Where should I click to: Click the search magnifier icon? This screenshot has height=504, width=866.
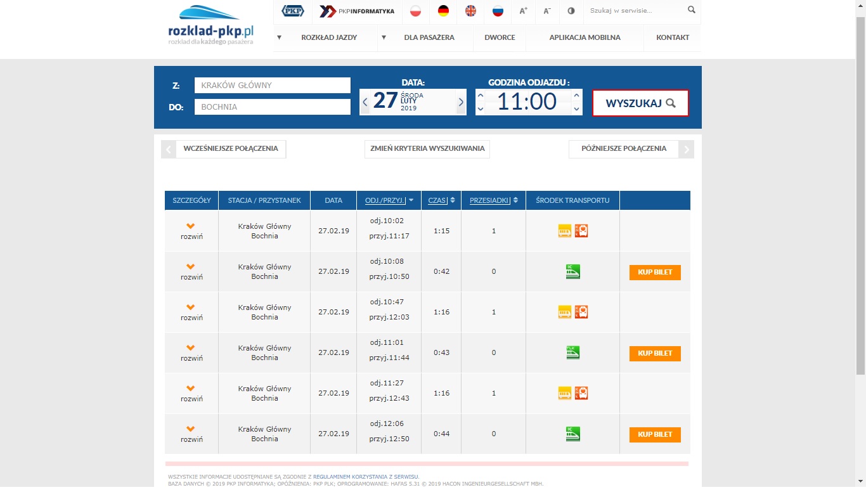[x=691, y=10]
